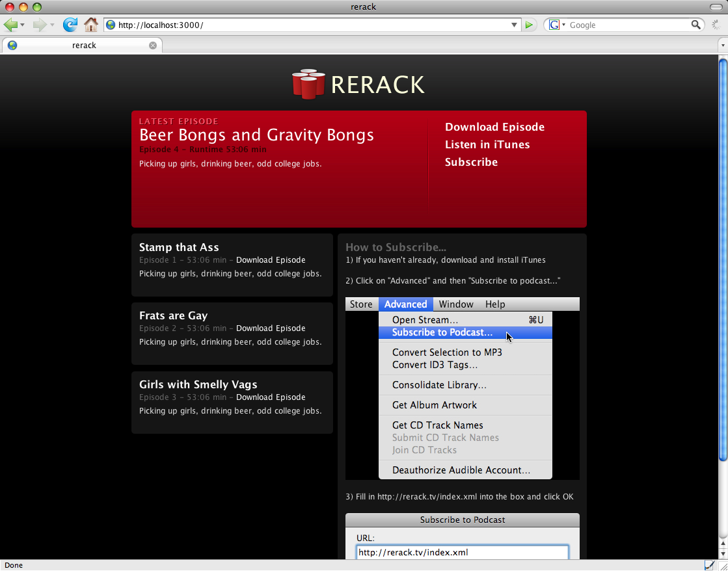This screenshot has width=728, height=571.
Task: Close the rerack tab
Action: point(153,46)
